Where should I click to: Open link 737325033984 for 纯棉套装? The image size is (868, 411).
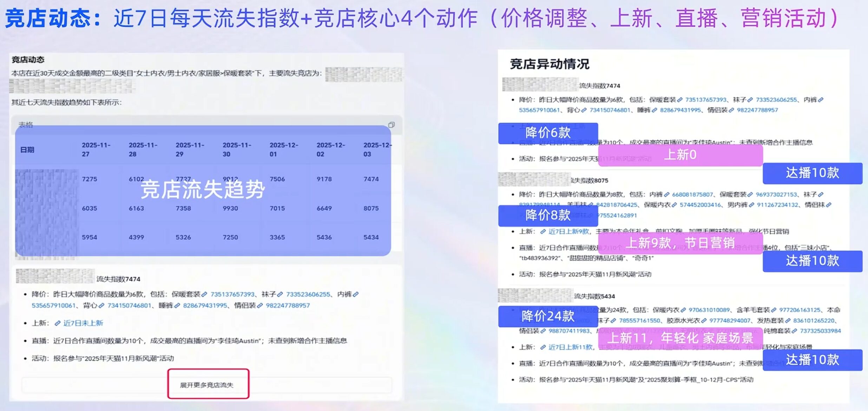(x=821, y=331)
